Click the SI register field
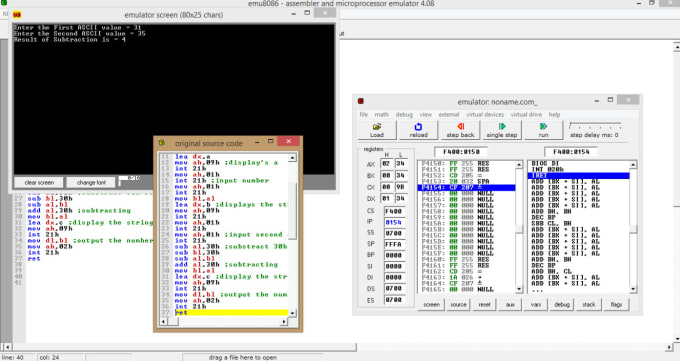The width and height of the screenshot is (680, 361). tap(394, 266)
